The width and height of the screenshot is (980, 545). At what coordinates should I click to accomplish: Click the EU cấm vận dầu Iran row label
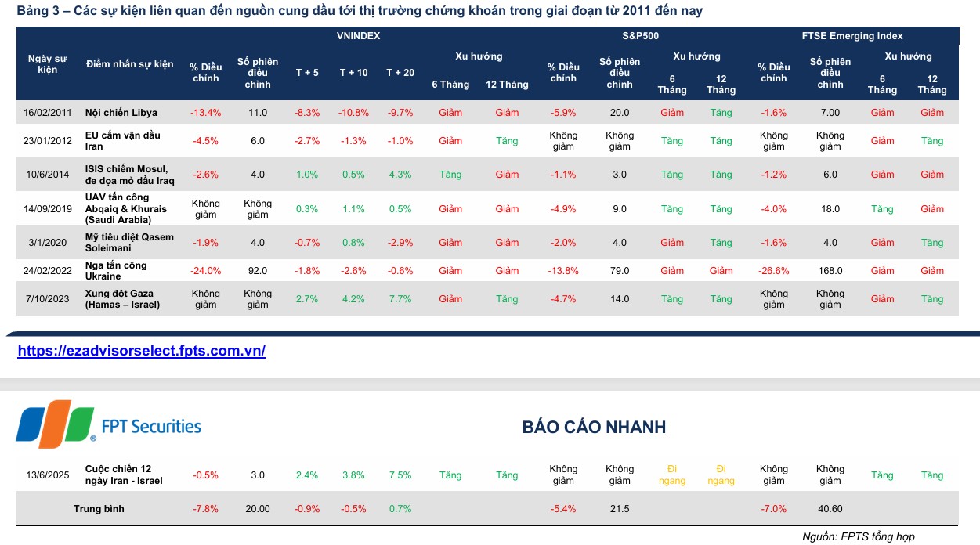(123, 141)
